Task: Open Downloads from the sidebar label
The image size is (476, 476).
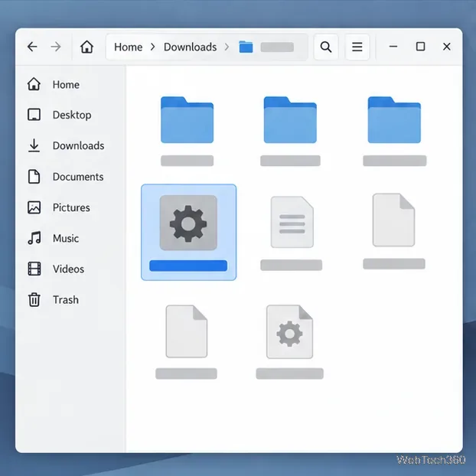Action: (x=78, y=145)
